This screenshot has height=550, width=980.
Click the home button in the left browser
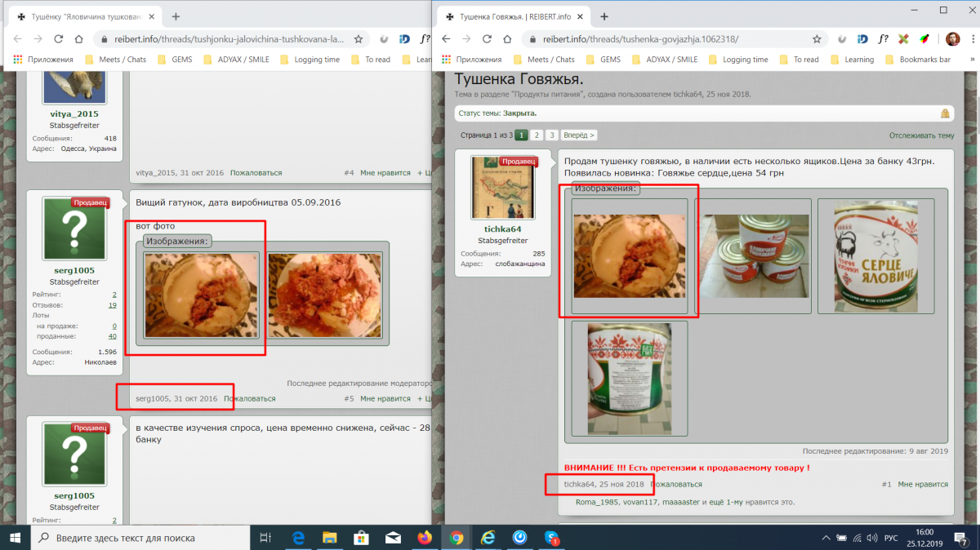(79, 38)
